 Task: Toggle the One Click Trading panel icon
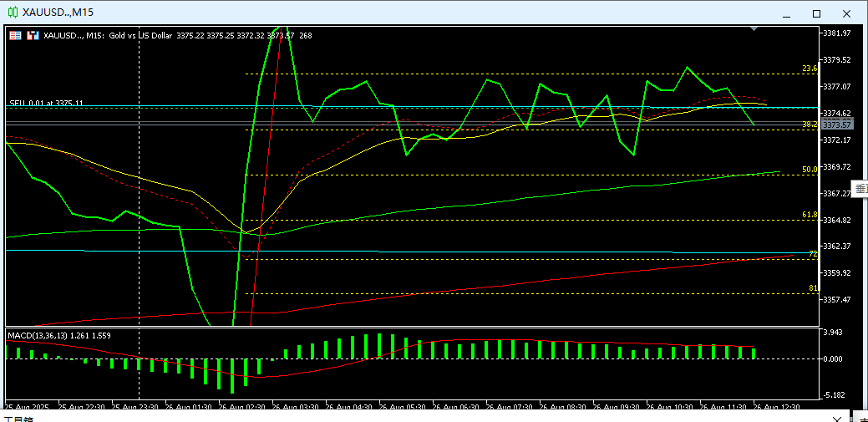(x=33, y=35)
